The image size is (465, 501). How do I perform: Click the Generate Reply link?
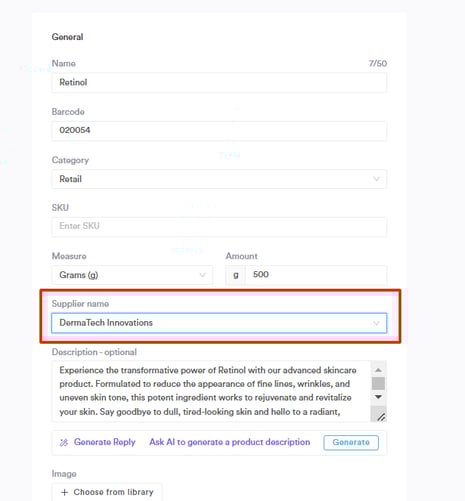tap(105, 442)
